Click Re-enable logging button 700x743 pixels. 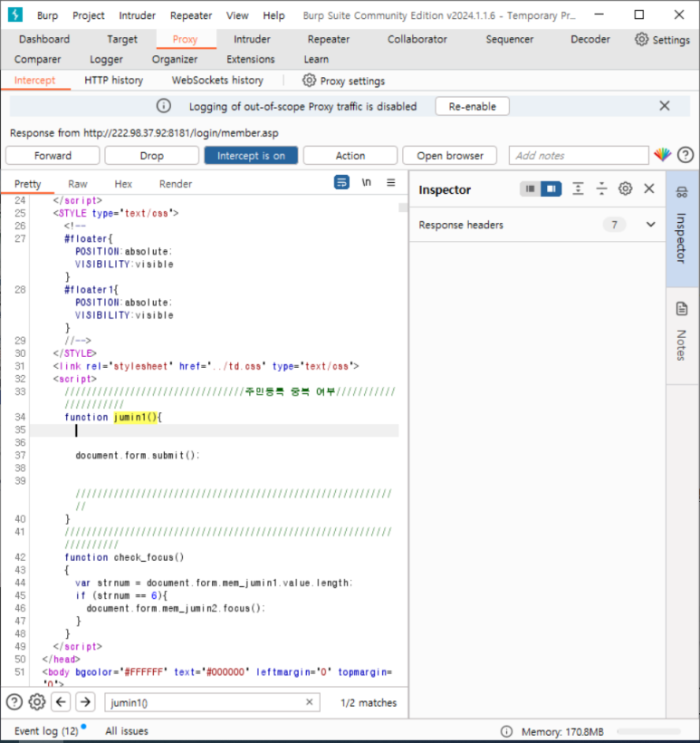[x=472, y=106]
